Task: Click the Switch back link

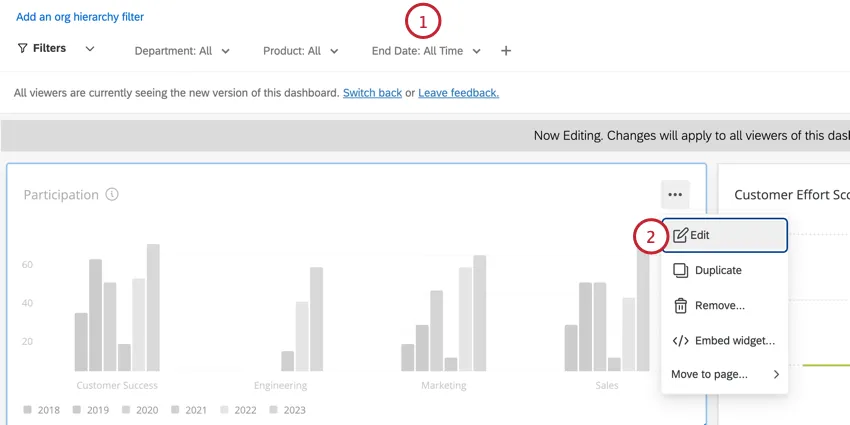Action: tap(372, 93)
